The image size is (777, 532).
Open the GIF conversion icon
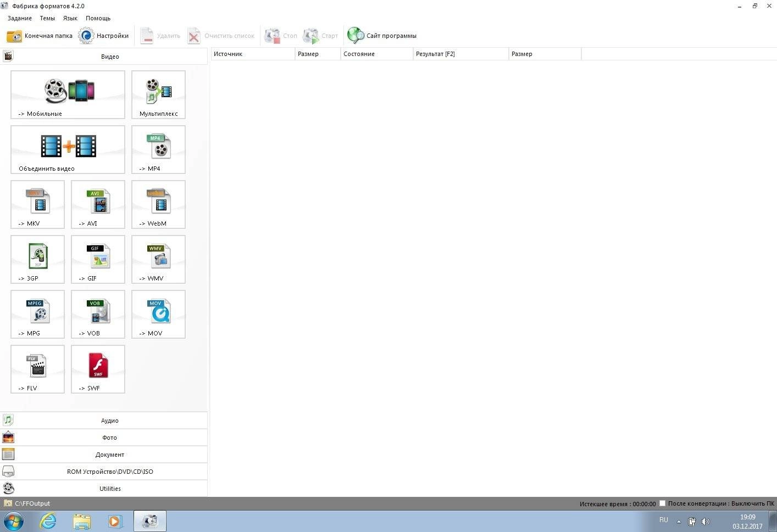pyautogui.click(x=98, y=259)
